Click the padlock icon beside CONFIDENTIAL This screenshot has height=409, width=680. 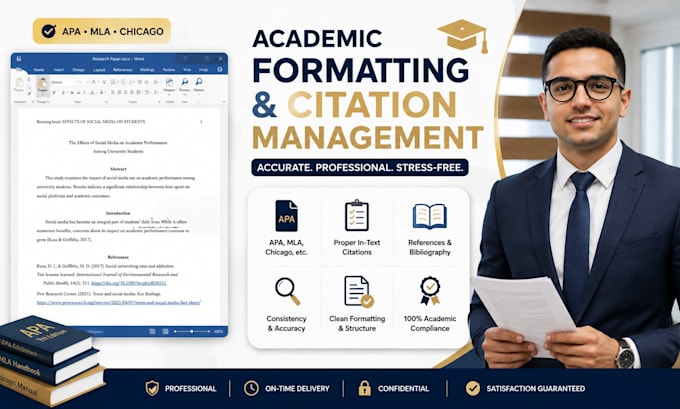[x=364, y=388]
